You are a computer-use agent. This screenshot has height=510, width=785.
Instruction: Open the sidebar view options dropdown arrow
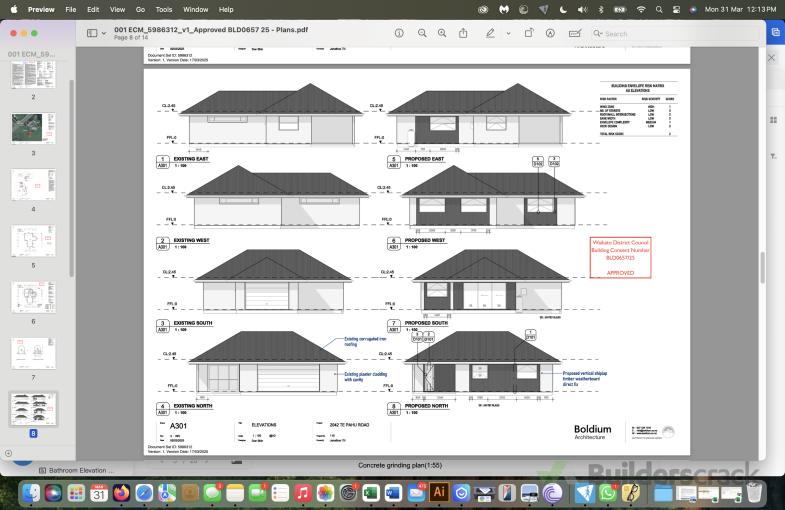pyautogui.click(x=102, y=33)
